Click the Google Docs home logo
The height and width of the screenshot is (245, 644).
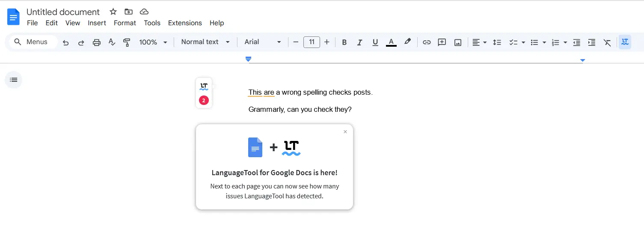pyautogui.click(x=13, y=17)
